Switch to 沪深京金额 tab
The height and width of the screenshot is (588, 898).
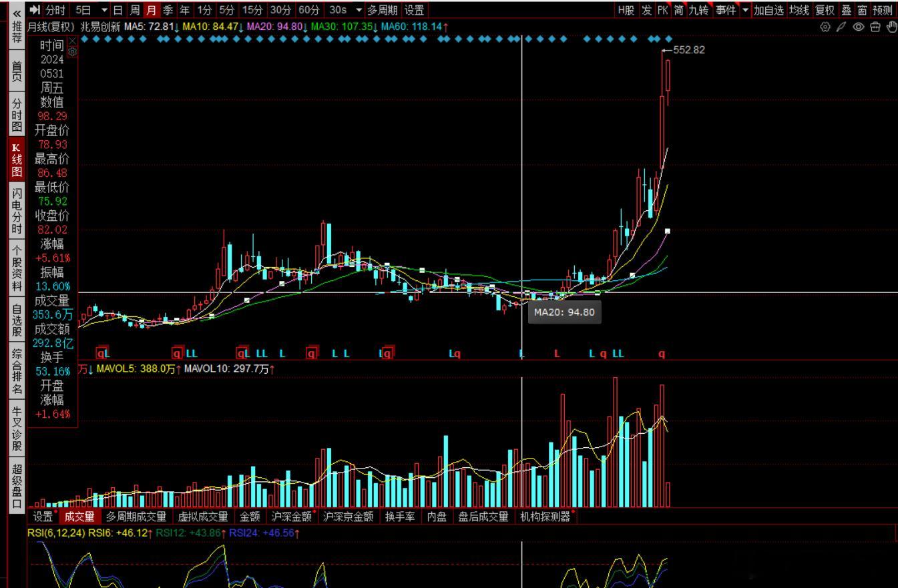pyautogui.click(x=348, y=517)
